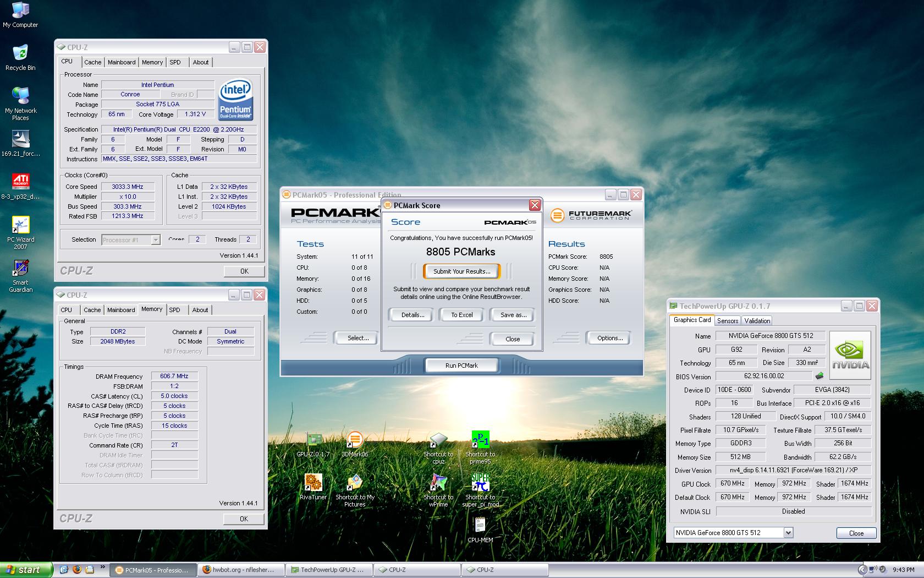
Task: Switch to Cache tab in top CPU-Z window
Action: click(92, 62)
